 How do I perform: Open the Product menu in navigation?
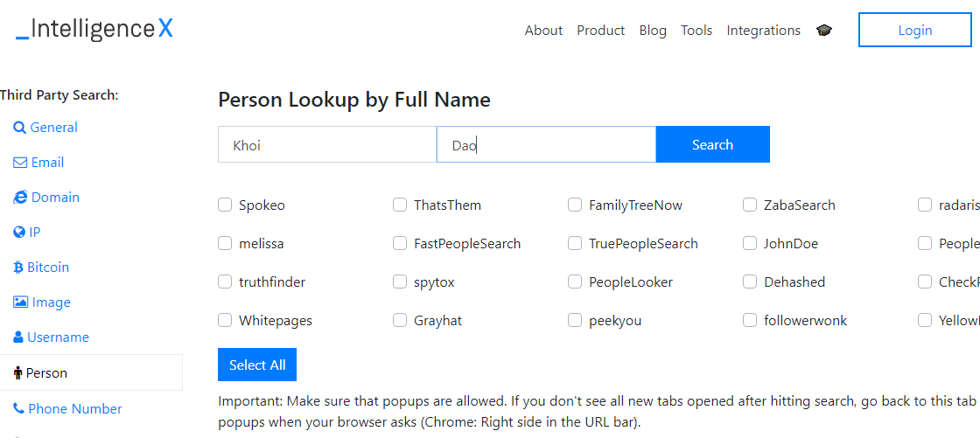tap(600, 31)
